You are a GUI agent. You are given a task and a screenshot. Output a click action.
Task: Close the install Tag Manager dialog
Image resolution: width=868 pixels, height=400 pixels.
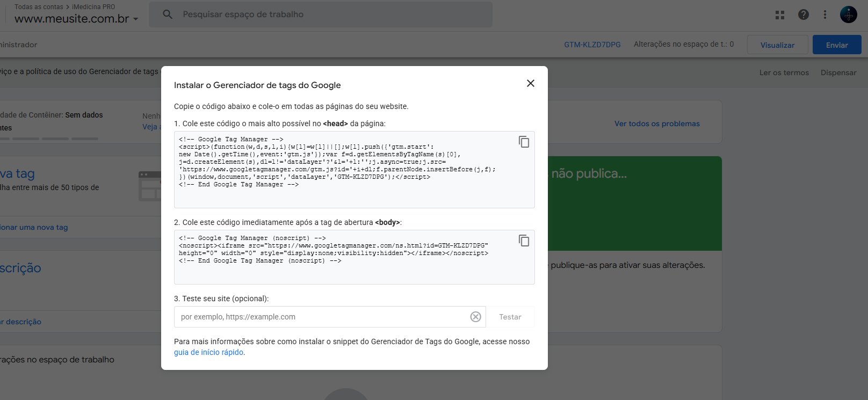pyautogui.click(x=531, y=83)
